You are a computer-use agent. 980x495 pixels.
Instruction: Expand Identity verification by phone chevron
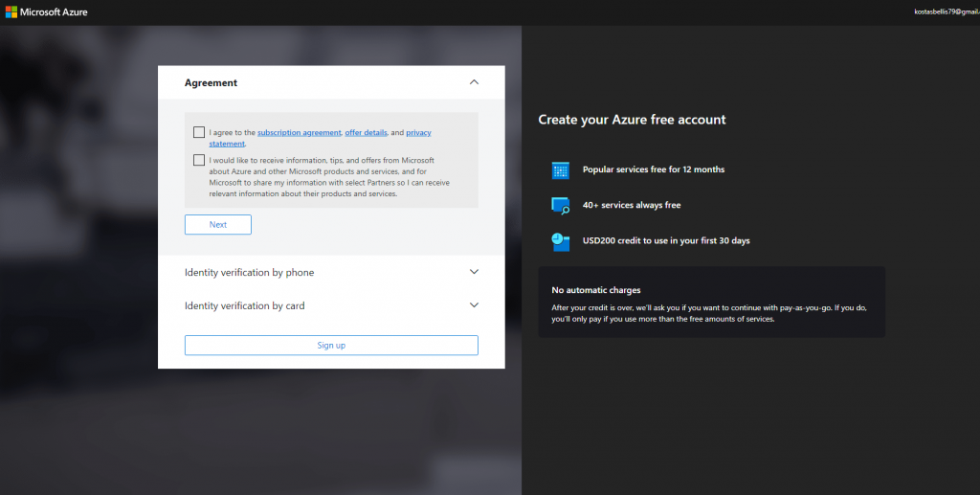[474, 272]
